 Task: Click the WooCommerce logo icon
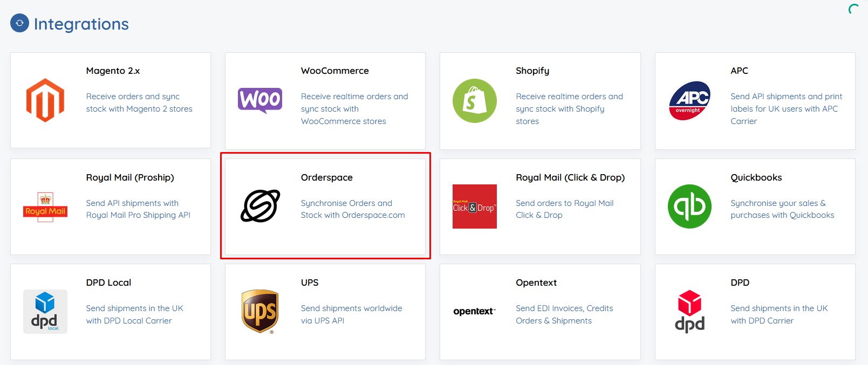(260, 100)
